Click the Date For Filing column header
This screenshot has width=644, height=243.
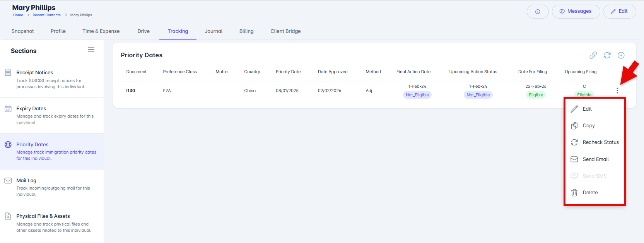(x=533, y=72)
